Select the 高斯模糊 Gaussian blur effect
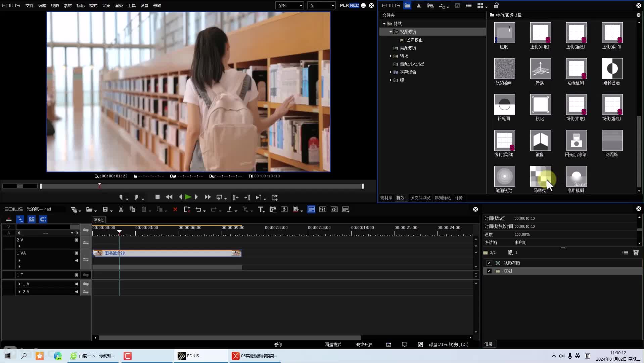Image resolution: width=644 pixels, height=363 pixels. [576, 176]
